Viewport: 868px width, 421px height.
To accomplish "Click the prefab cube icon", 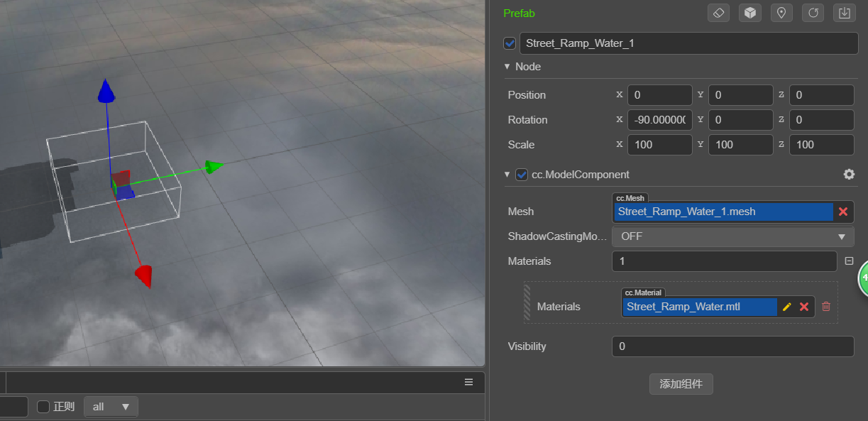I will (750, 13).
